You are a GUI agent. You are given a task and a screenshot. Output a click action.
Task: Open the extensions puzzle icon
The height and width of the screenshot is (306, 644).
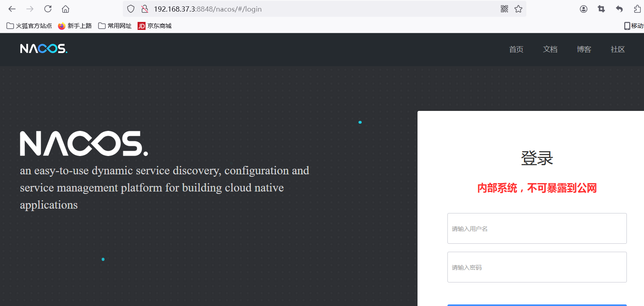[x=637, y=9]
